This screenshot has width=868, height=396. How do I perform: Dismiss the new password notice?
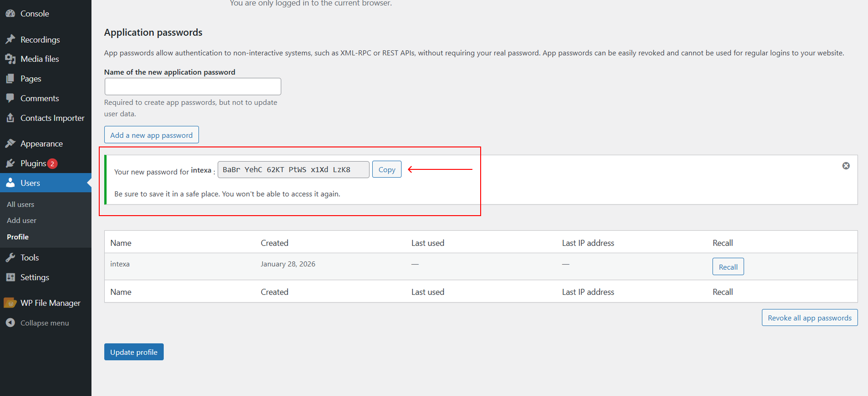pos(846,166)
